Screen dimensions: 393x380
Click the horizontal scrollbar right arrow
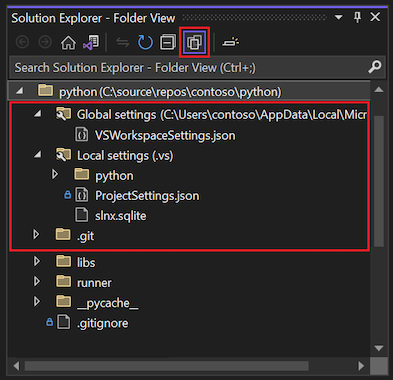click(361, 366)
